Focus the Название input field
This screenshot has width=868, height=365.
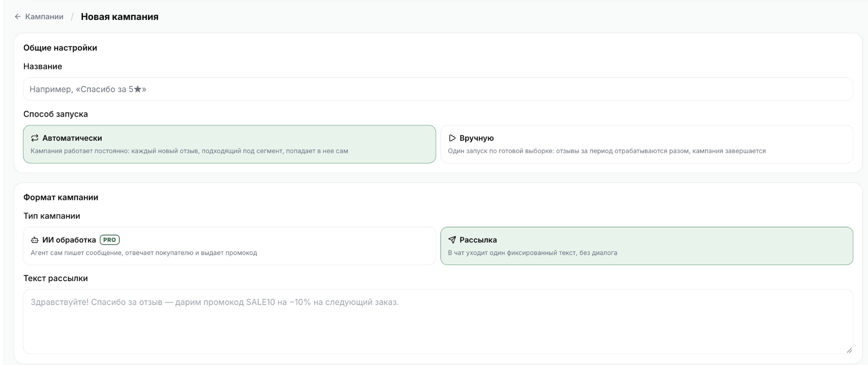coord(438,89)
